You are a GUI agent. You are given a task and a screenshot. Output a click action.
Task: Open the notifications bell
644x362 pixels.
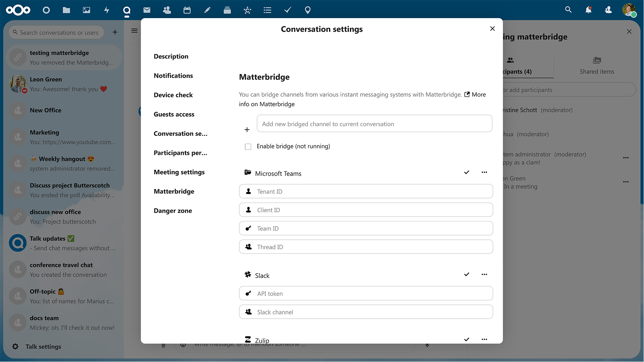coord(588,10)
